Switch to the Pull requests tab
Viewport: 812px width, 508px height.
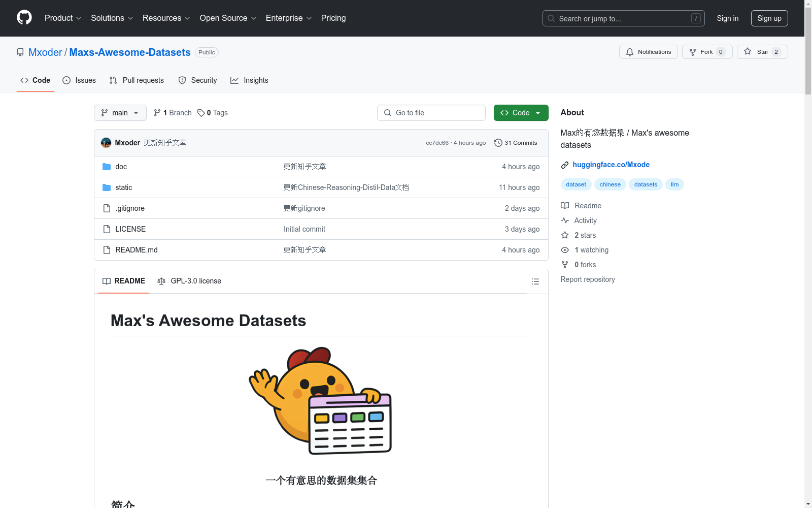tap(137, 80)
